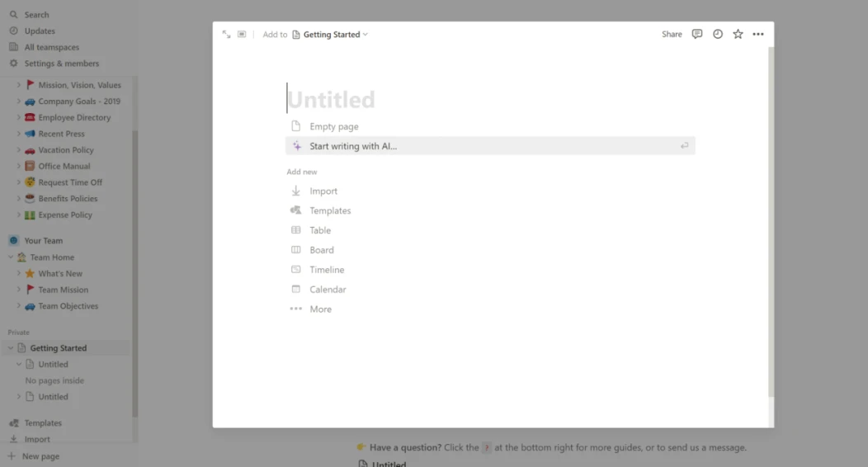Image resolution: width=868 pixels, height=467 pixels.
Task: Open page as full page icon
Action: (226, 35)
